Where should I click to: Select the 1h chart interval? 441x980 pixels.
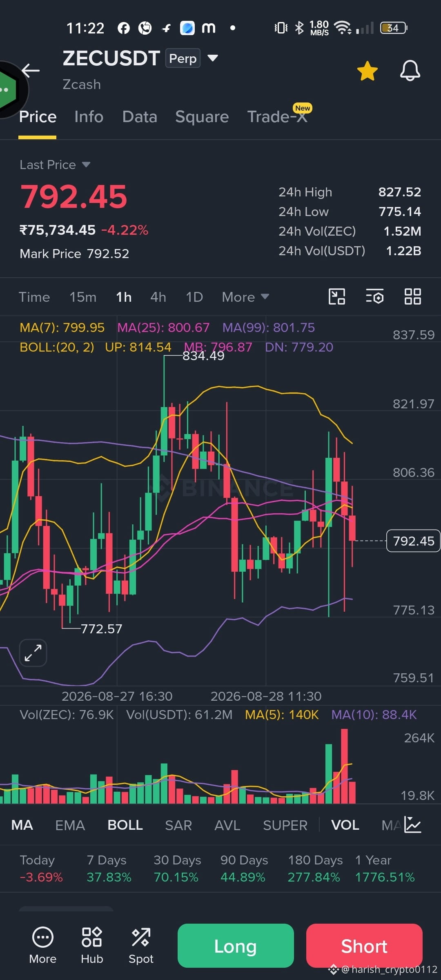tap(124, 297)
